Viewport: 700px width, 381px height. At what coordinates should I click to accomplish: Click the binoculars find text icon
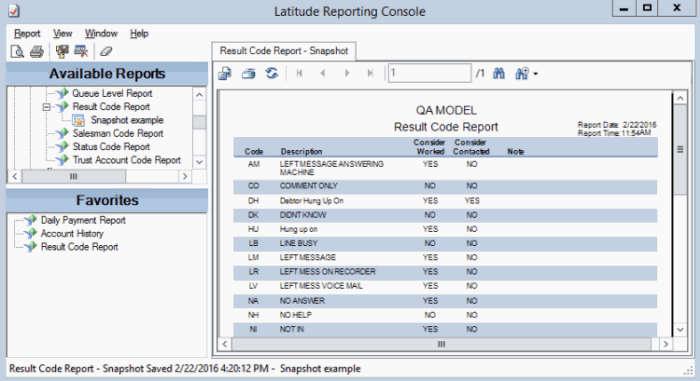pyautogui.click(x=499, y=73)
